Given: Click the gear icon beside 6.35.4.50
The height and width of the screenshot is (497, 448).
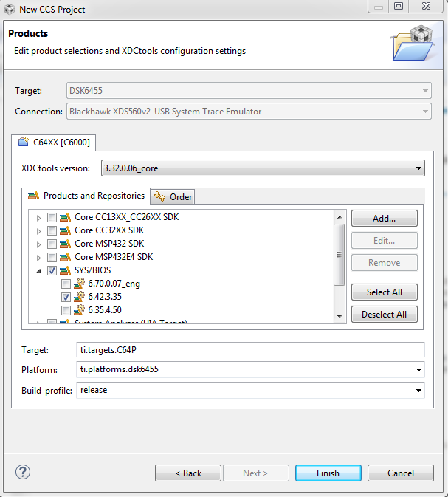Looking at the screenshot, I should [x=79, y=310].
